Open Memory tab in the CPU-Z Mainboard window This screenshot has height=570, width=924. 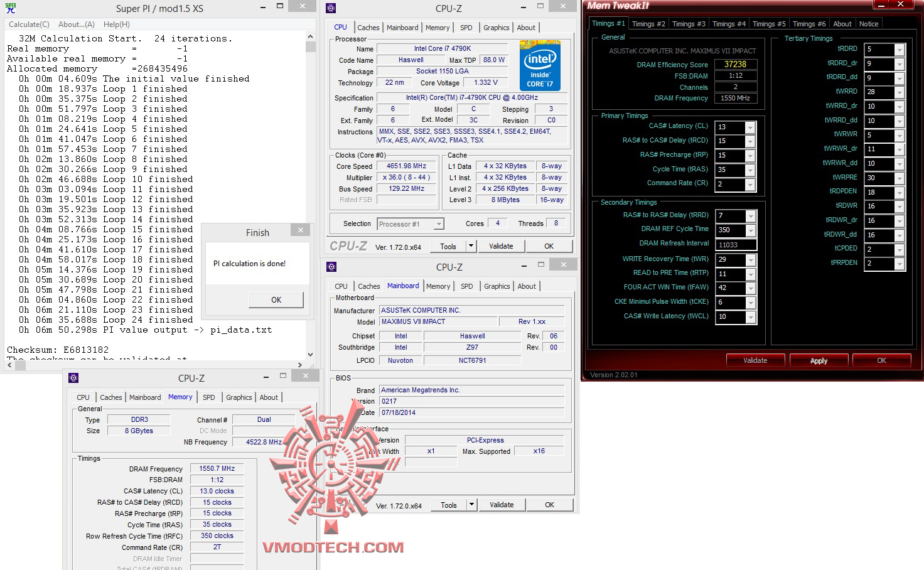[x=438, y=286]
